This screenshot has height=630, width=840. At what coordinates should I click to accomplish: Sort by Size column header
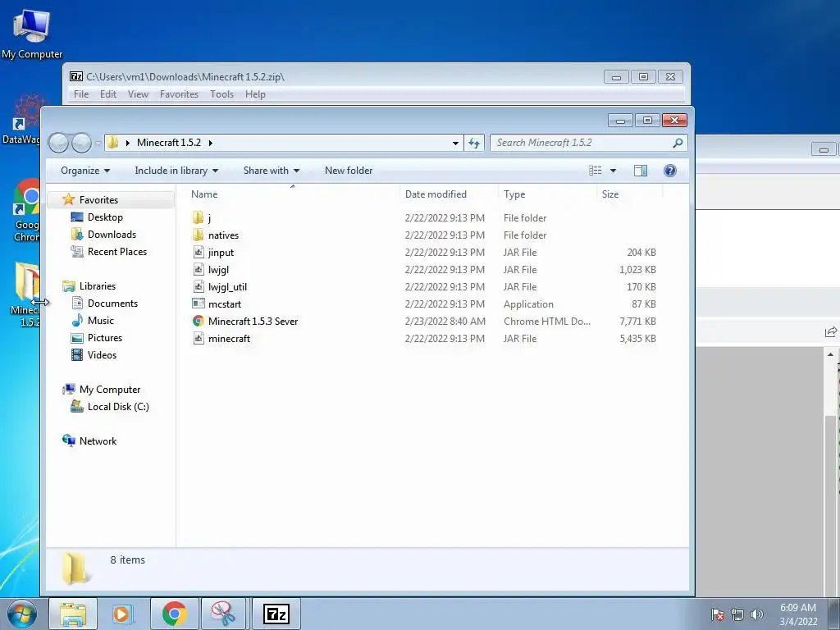click(610, 194)
